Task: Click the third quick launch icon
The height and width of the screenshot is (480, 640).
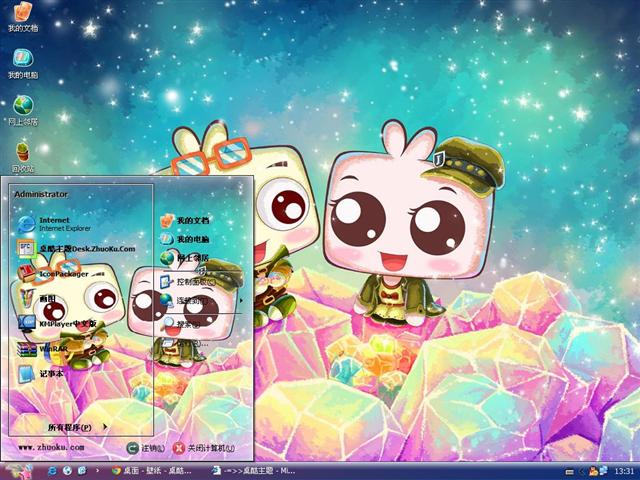Action: (x=82, y=471)
